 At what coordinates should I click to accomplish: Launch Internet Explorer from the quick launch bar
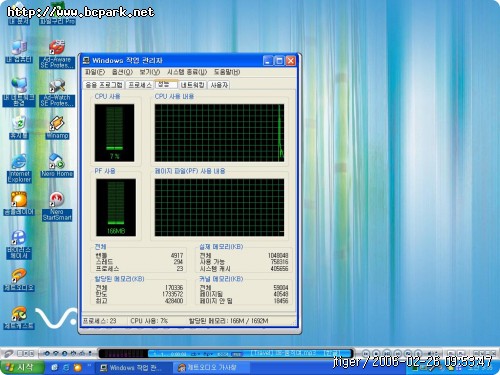pyautogui.click(x=66, y=367)
